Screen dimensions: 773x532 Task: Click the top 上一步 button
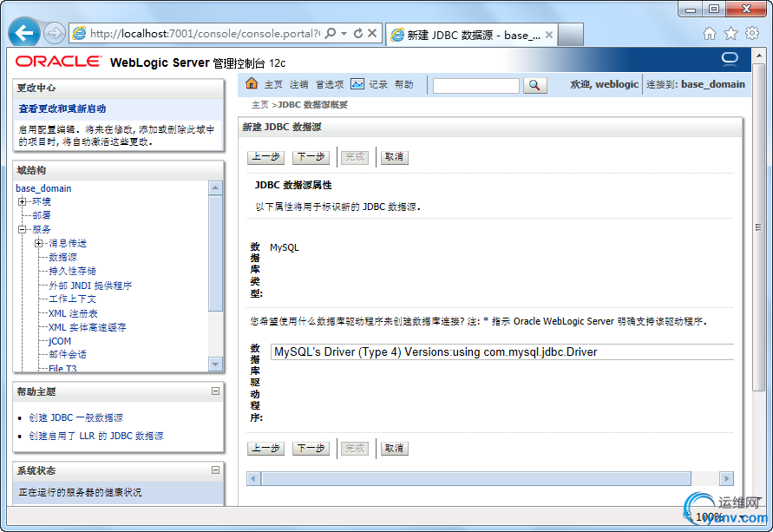click(x=265, y=157)
